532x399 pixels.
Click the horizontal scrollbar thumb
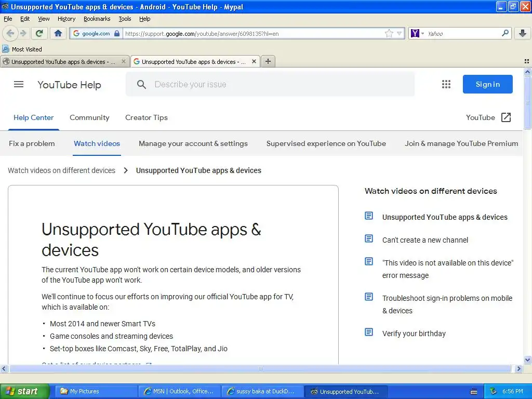(260, 368)
